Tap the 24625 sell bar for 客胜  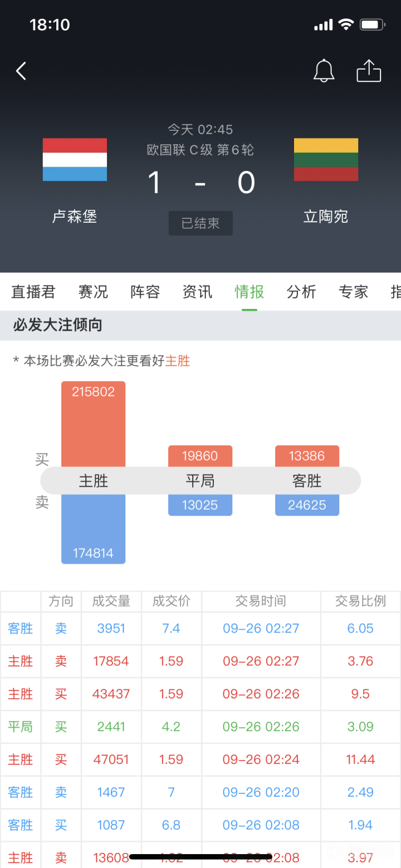click(x=307, y=505)
